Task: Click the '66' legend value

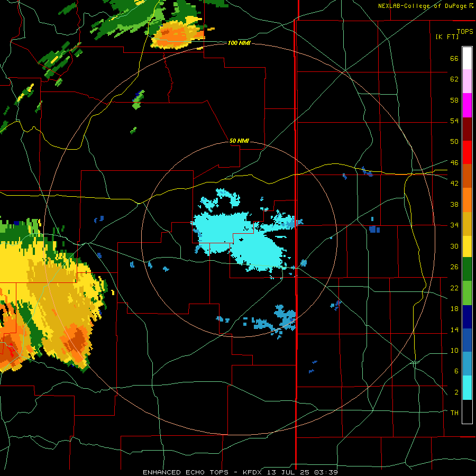Action: tap(454, 59)
